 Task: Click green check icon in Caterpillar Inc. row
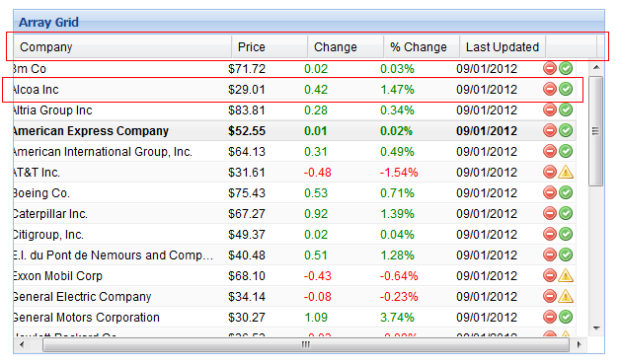coord(566,213)
